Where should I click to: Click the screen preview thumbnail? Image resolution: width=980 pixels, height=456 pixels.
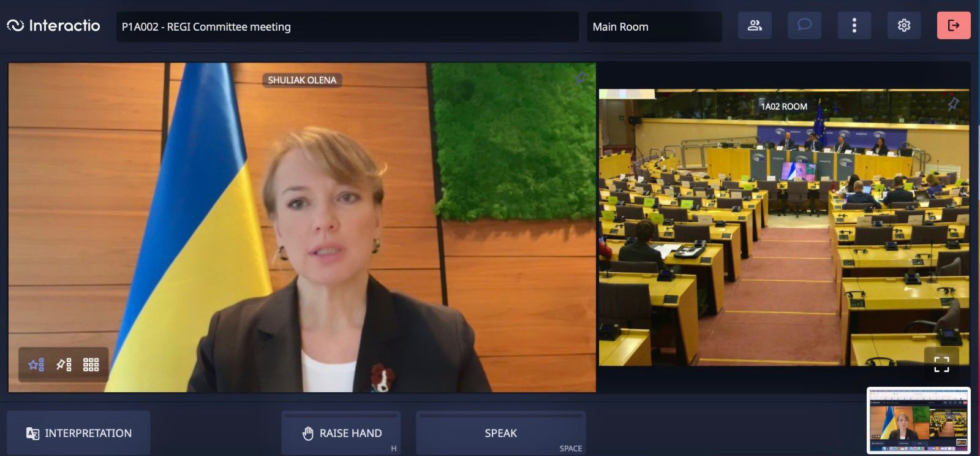point(918,420)
